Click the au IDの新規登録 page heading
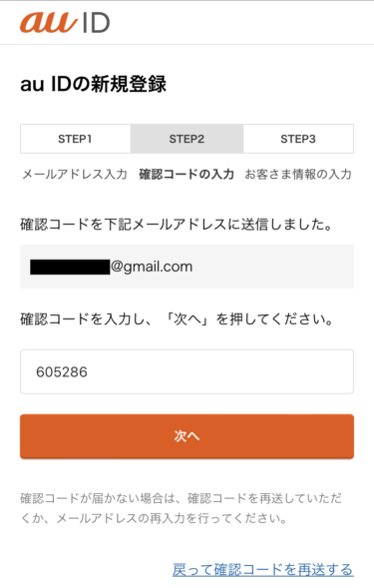This screenshot has width=374, height=588. pyautogui.click(x=94, y=84)
